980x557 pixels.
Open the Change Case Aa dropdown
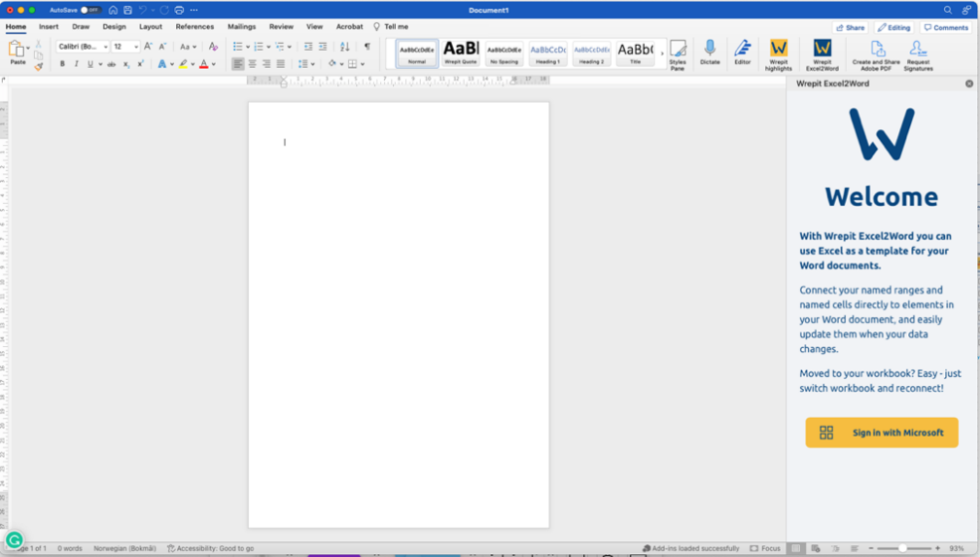(x=188, y=47)
